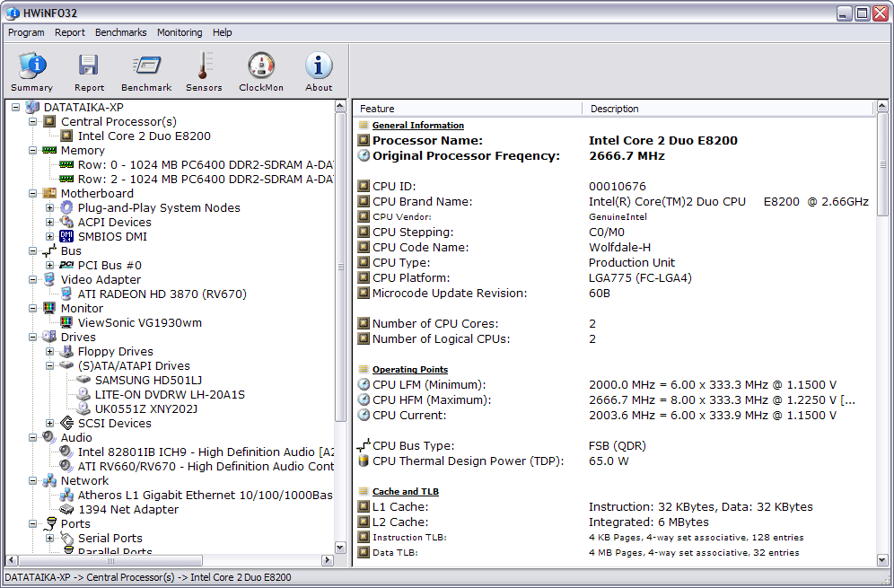Select SAMSUNG HD501LJ drive

149,381
